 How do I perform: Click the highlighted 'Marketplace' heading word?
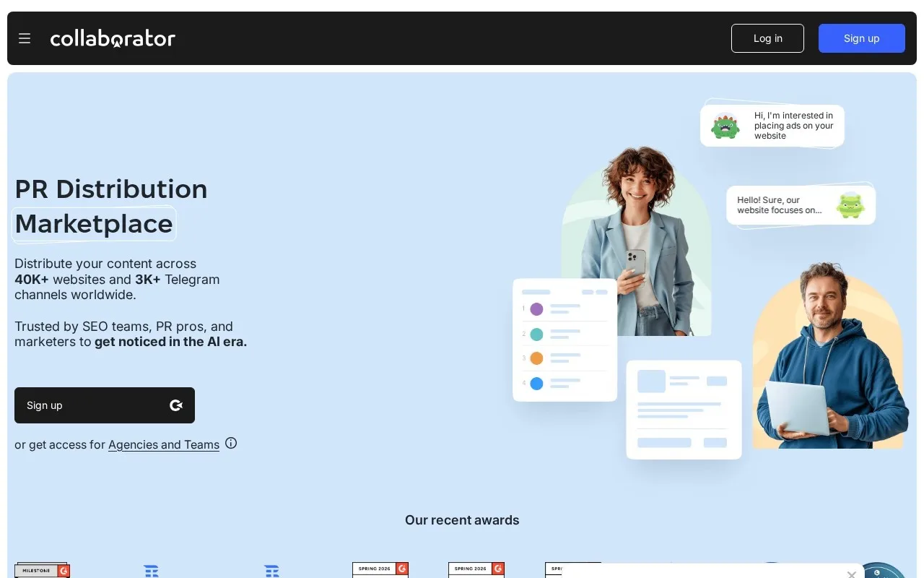click(94, 224)
